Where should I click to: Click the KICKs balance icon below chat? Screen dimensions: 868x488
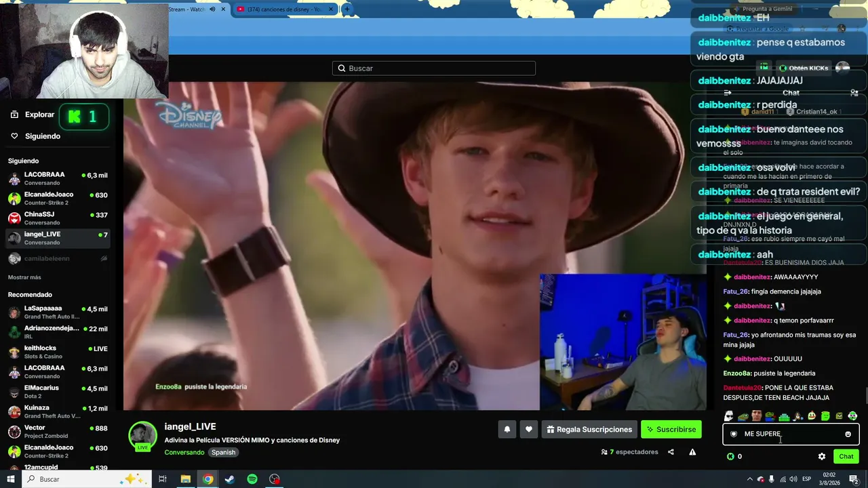tap(730, 456)
